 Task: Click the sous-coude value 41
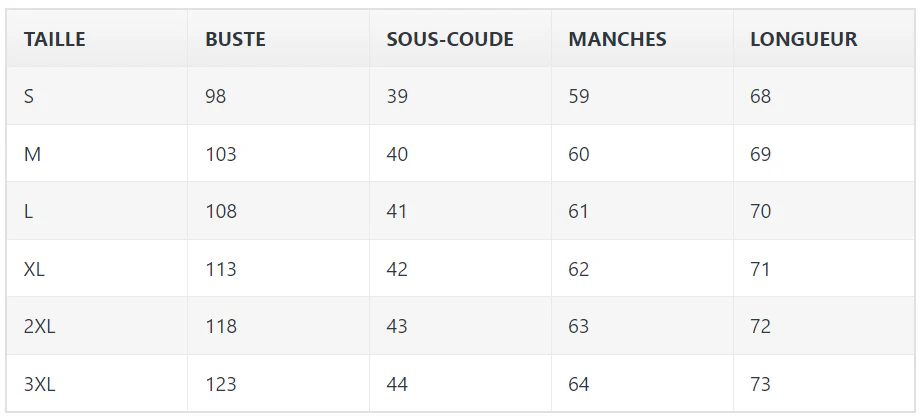[397, 211]
